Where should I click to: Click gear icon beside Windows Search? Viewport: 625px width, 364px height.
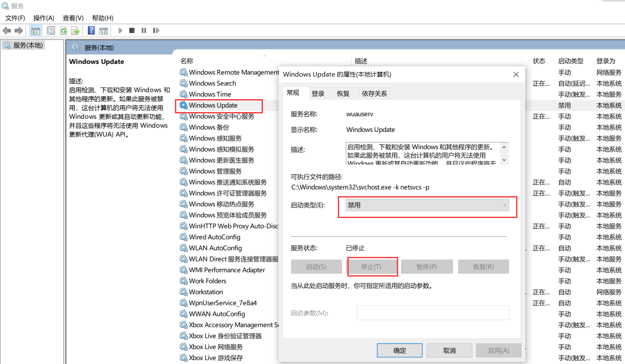tap(183, 83)
